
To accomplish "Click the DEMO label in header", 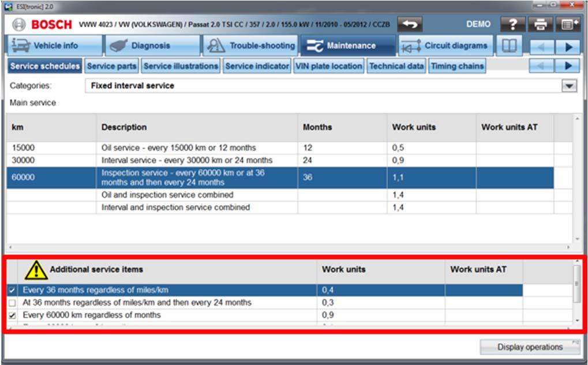I will (478, 24).
